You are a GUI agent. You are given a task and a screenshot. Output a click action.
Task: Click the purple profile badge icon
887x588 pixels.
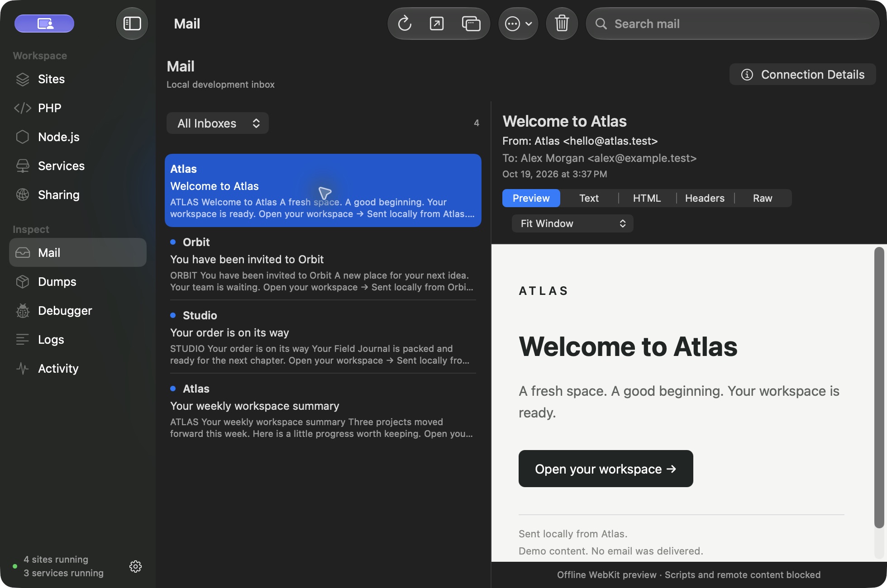[44, 24]
